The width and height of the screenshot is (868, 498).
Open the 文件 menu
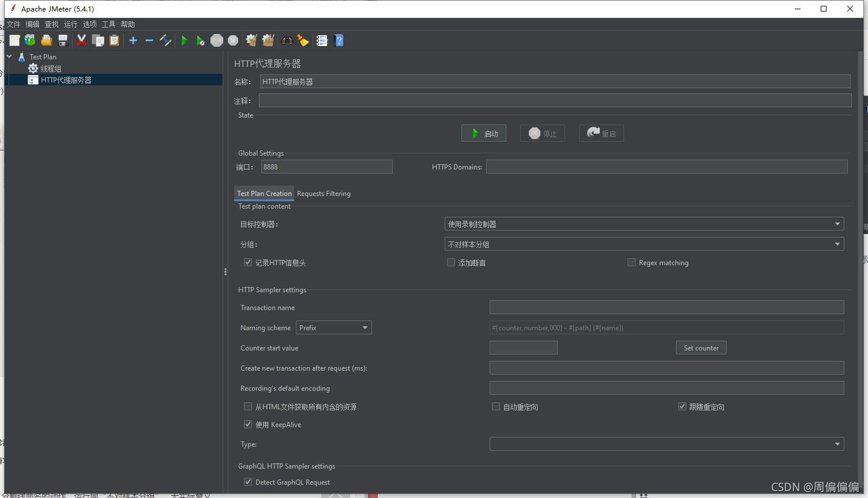coord(13,24)
